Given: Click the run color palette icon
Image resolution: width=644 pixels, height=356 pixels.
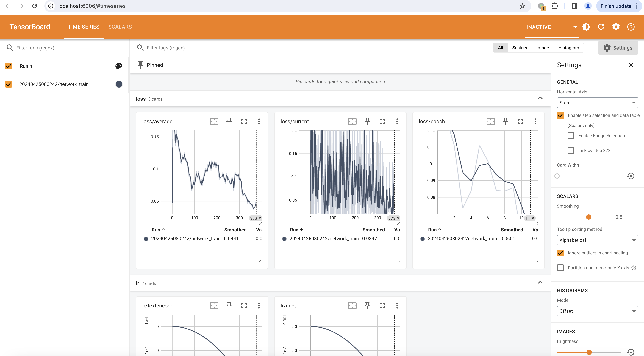Looking at the screenshot, I should pyautogui.click(x=119, y=66).
